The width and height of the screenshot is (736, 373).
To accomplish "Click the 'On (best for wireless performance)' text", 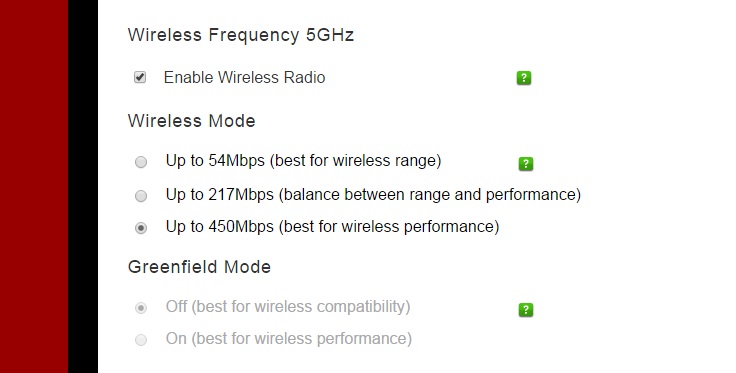I will coord(289,339).
